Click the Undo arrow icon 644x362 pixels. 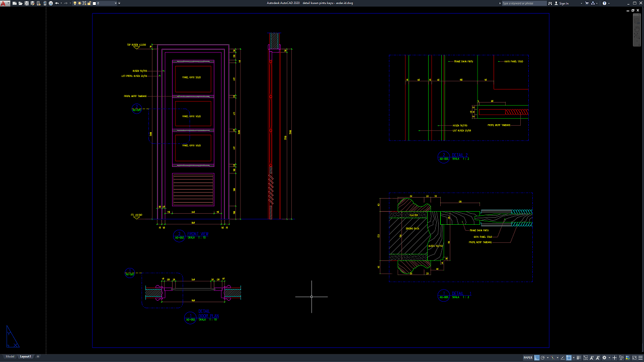[56, 3]
